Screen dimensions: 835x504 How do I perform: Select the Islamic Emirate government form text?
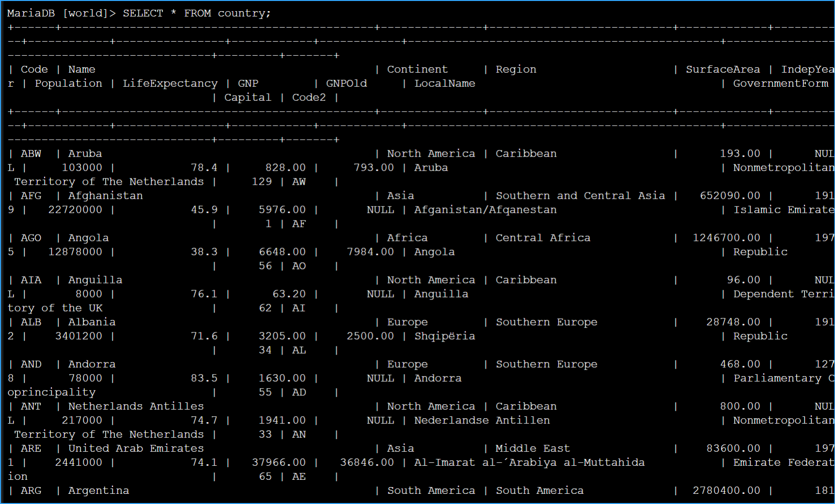pos(783,210)
